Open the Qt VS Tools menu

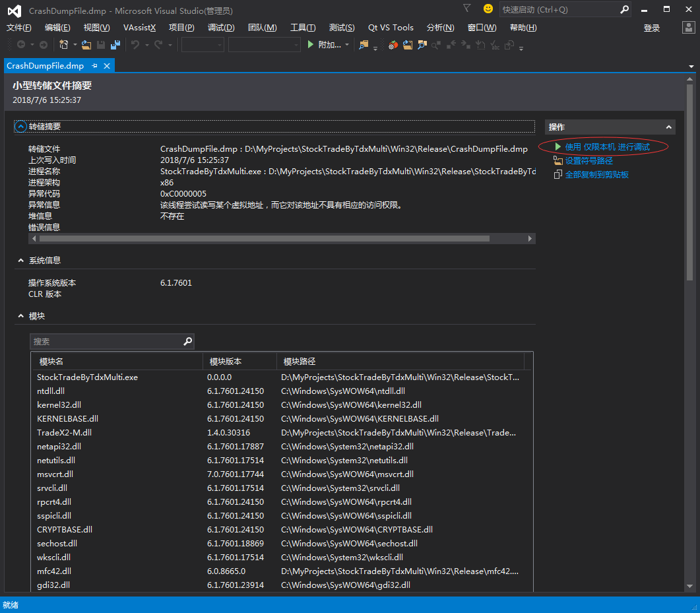pyautogui.click(x=391, y=28)
